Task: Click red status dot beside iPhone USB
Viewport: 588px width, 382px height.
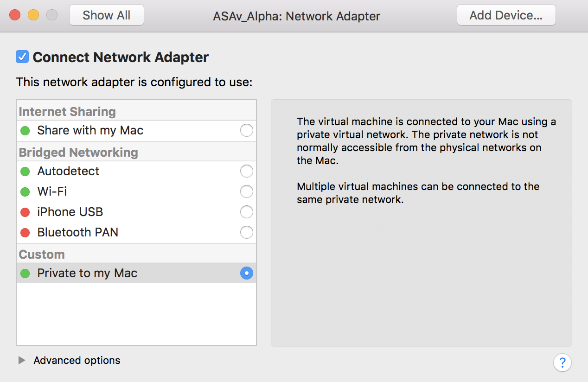Action: pyautogui.click(x=25, y=212)
